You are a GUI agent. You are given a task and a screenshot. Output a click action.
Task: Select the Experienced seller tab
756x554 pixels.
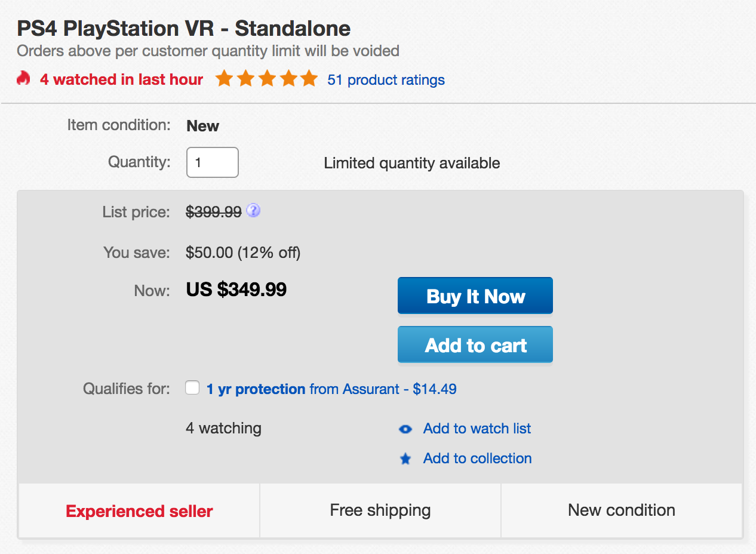tap(139, 511)
